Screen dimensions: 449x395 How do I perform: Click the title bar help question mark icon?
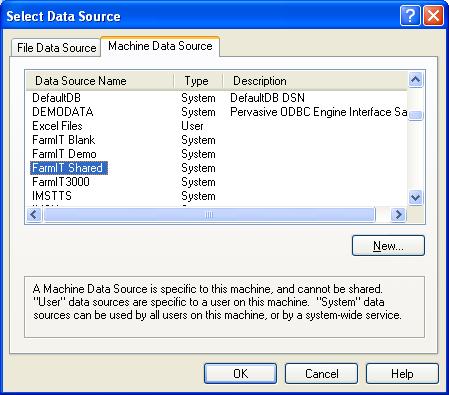410,15
